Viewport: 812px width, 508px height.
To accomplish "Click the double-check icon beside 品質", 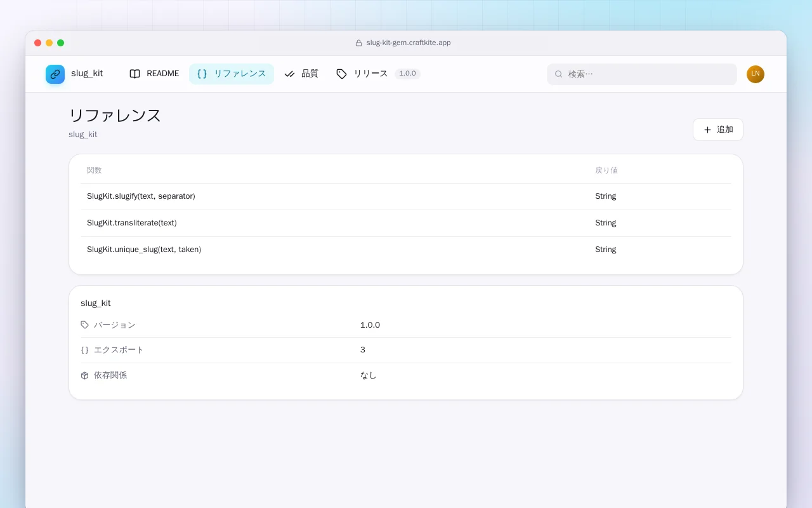I will tap(289, 74).
